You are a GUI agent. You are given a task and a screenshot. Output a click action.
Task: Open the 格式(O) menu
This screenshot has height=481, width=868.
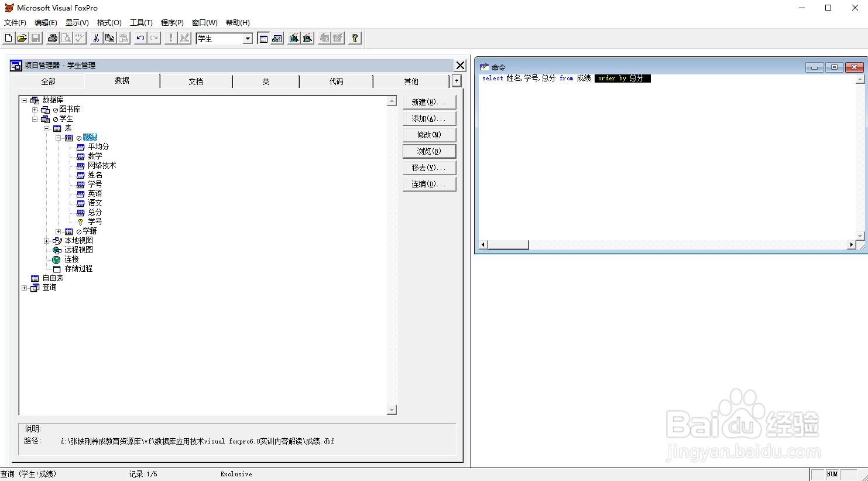(109, 23)
